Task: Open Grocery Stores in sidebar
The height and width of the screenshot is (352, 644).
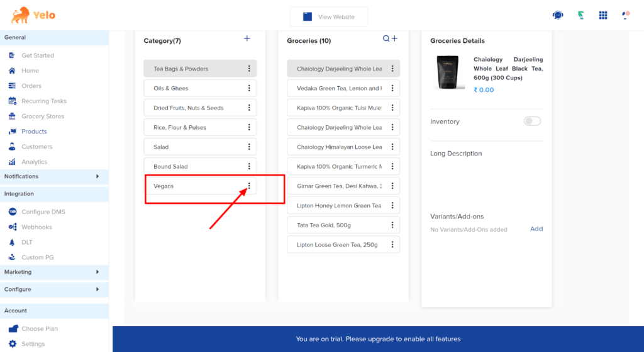Action: click(43, 116)
